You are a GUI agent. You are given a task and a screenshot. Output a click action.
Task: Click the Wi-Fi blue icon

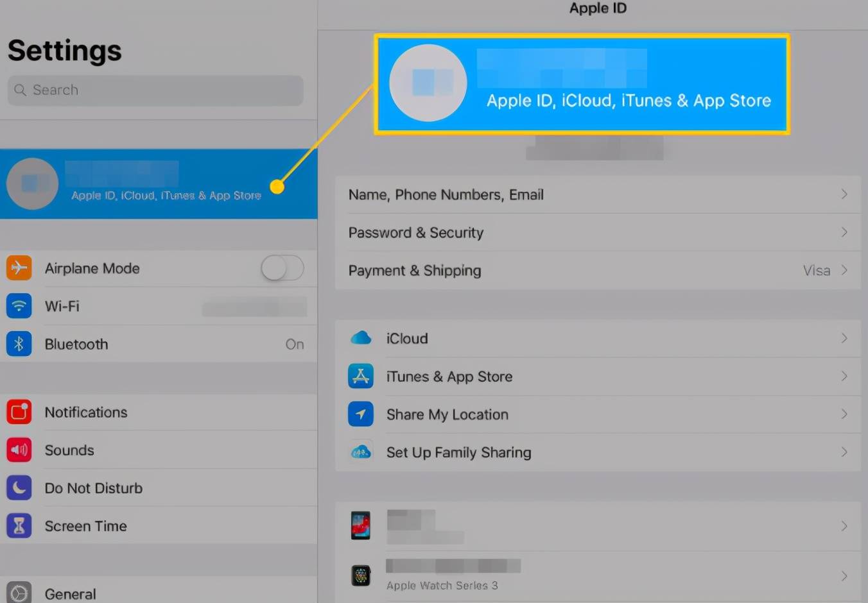pos(19,306)
